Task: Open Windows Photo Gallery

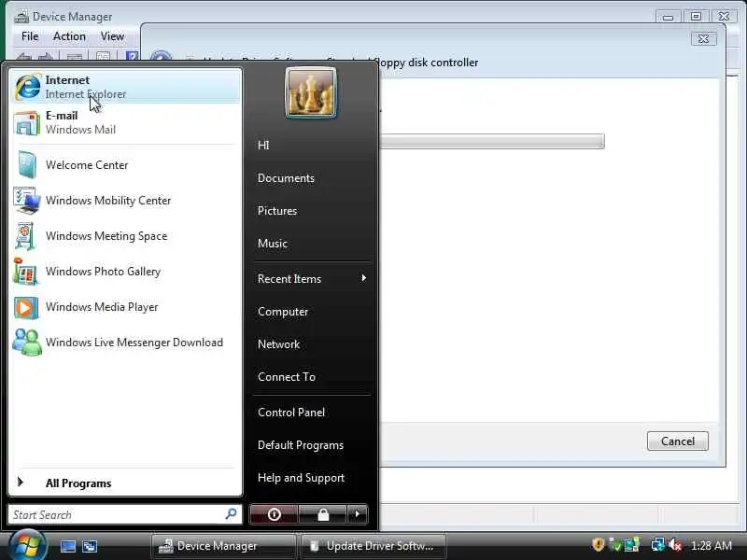Action: [125, 272]
